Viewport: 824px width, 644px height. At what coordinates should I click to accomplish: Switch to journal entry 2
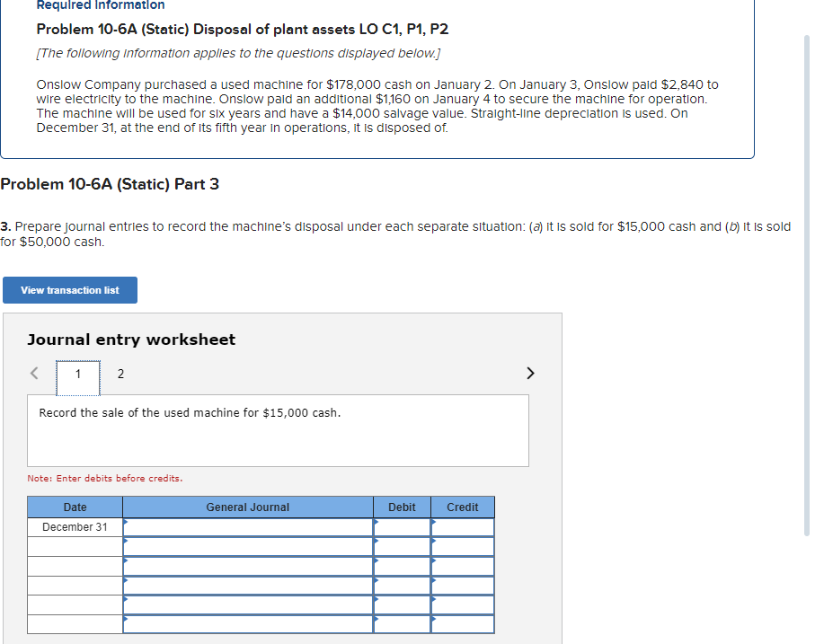click(120, 374)
